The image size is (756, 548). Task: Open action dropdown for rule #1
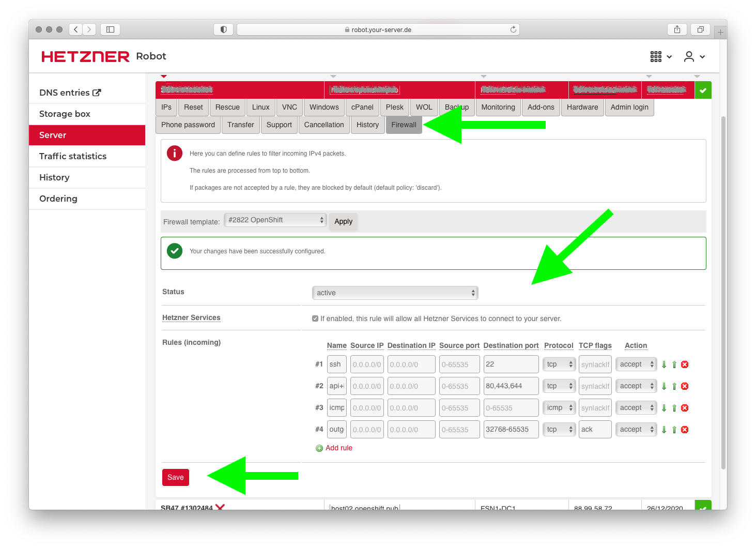(x=636, y=364)
